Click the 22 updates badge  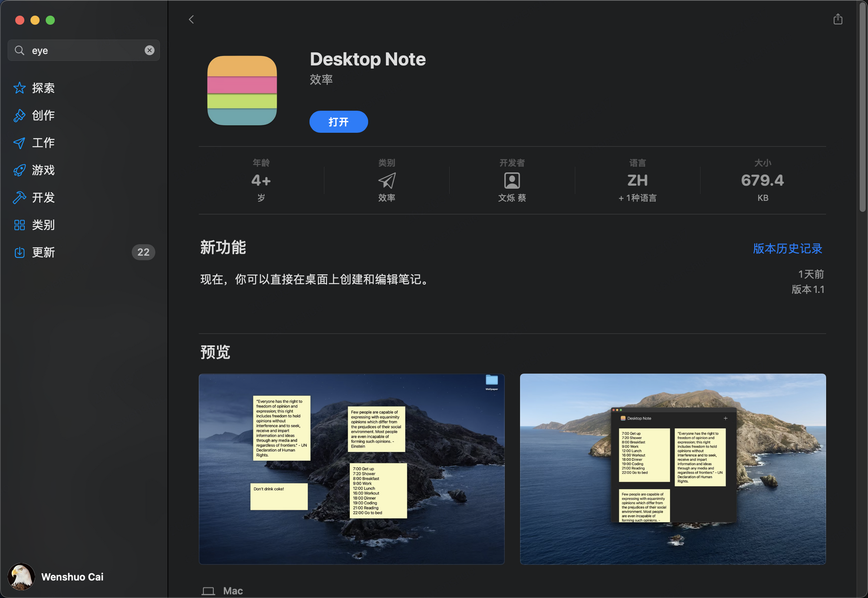(143, 252)
